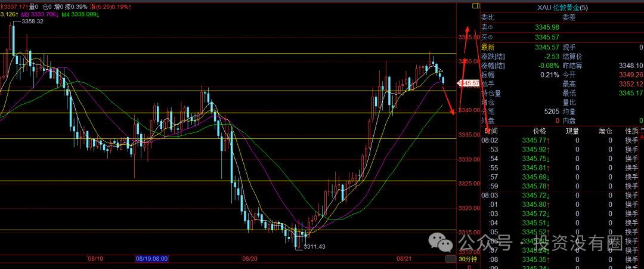
Task: Select the 增仓 column header
Action: pos(605,131)
